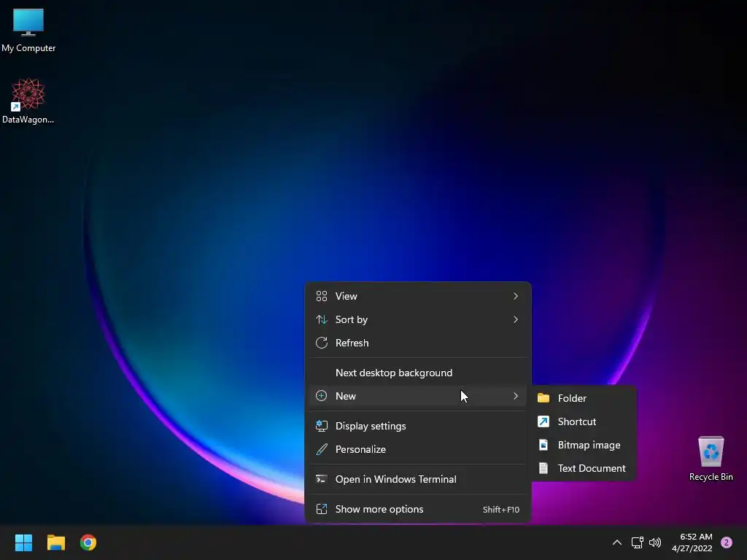Click the chevron arrow beside New

tap(516, 396)
